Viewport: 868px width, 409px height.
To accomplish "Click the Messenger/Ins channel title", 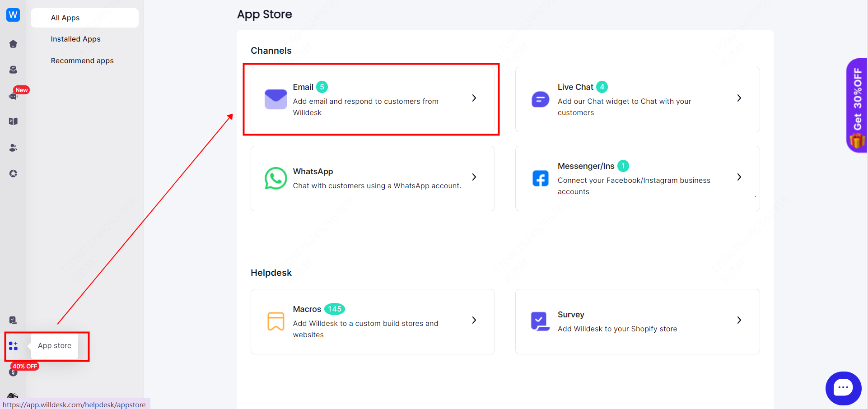I will click(586, 166).
